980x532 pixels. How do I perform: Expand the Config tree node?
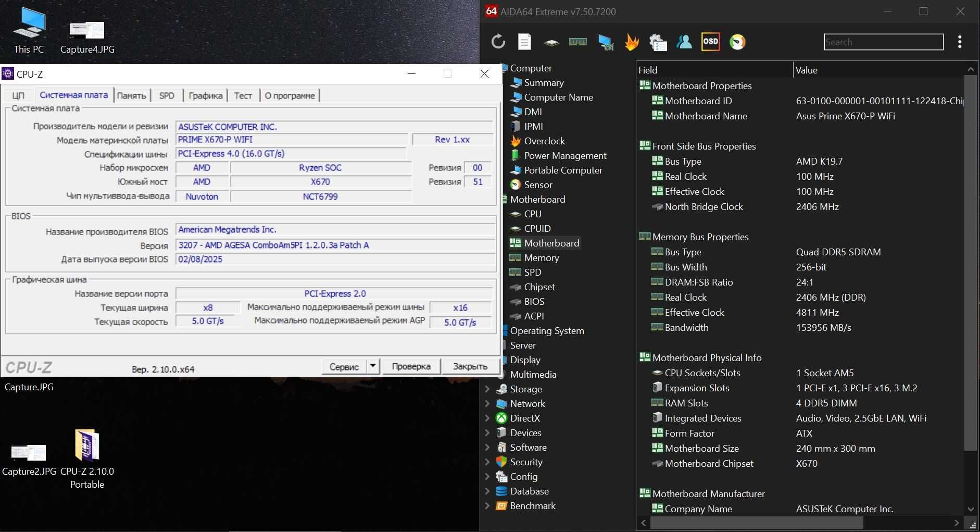[487, 477]
